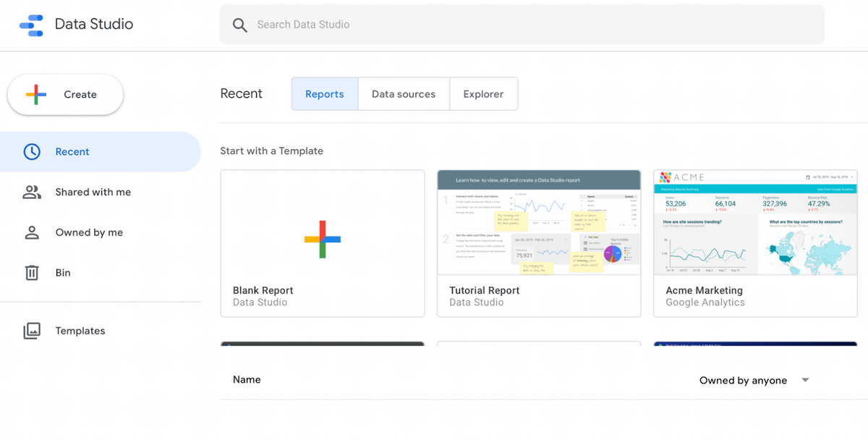Viewport: 868px width, 440px height.
Task: Switch to the Data sources tab
Action: (404, 94)
